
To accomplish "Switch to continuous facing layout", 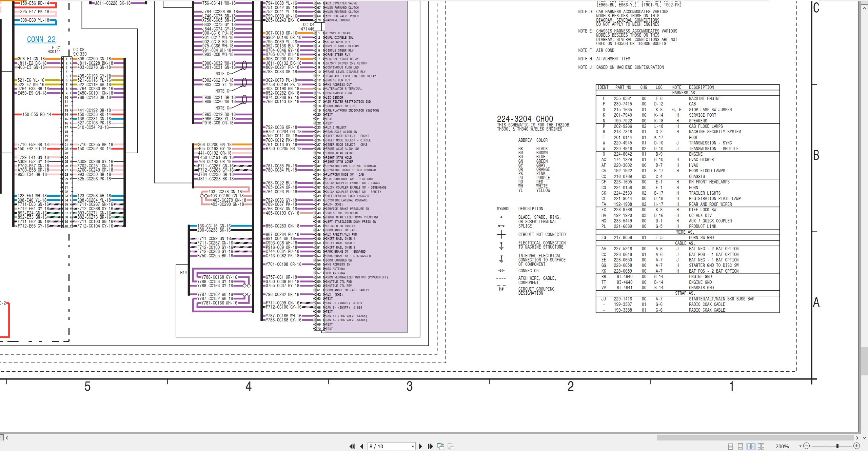I will pyautogui.click(x=761, y=447).
